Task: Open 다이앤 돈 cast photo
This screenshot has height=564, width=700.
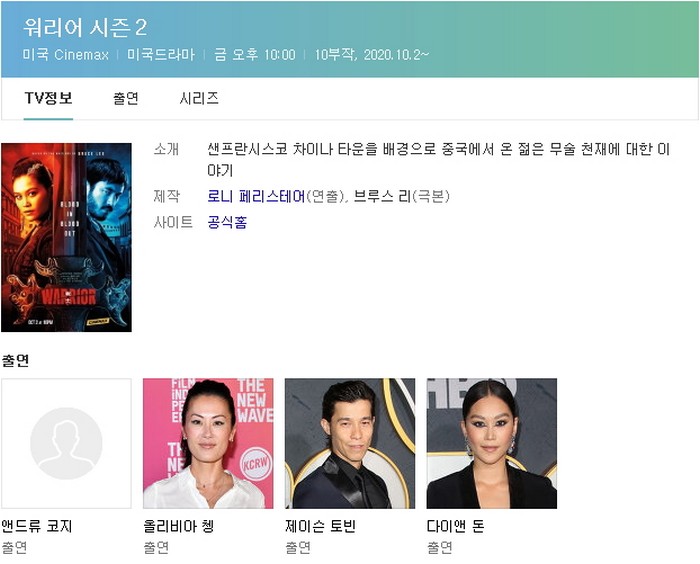Action: (x=492, y=443)
